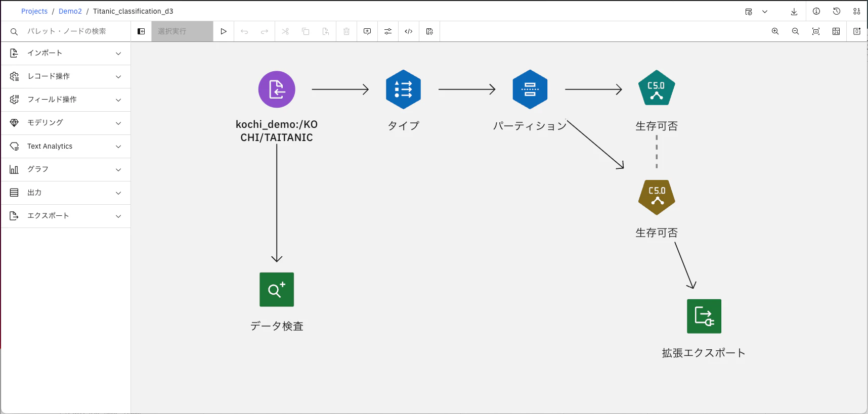
Task: Zoom out on the canvas
Action: 795,31
